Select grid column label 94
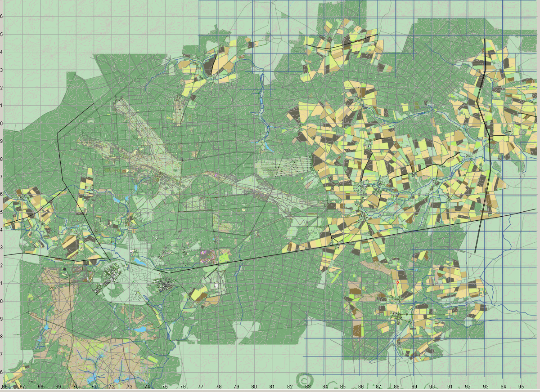The width and height of the screenshot is (540, 392). [x=503, y=387]
